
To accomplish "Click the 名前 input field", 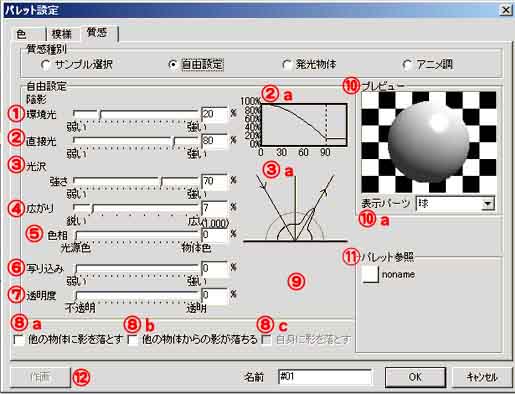I will click(x=325, y=377).
